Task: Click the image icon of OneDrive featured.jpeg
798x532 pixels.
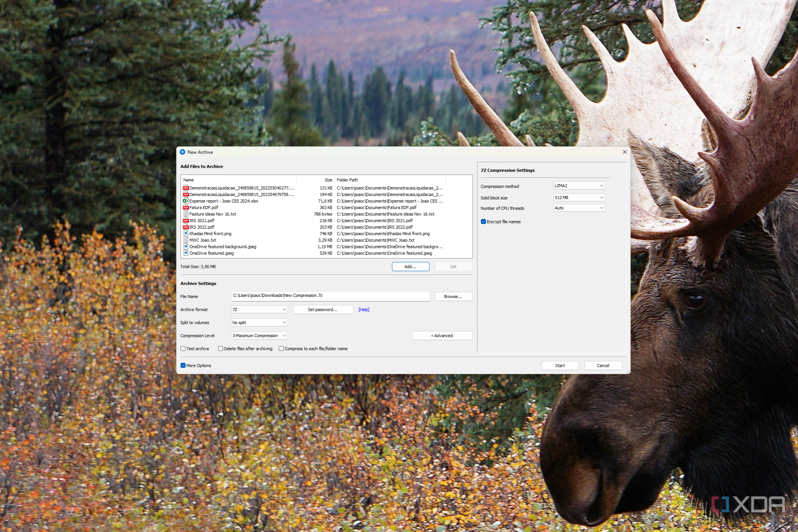Action: click(x=186, y=253)
